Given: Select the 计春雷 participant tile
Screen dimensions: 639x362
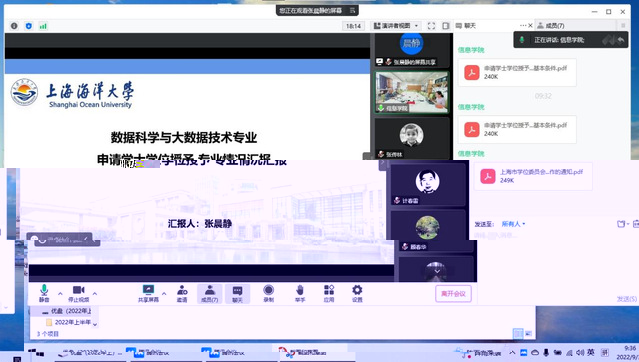Looking at the screenshot, I should click(x=427, y=184).
